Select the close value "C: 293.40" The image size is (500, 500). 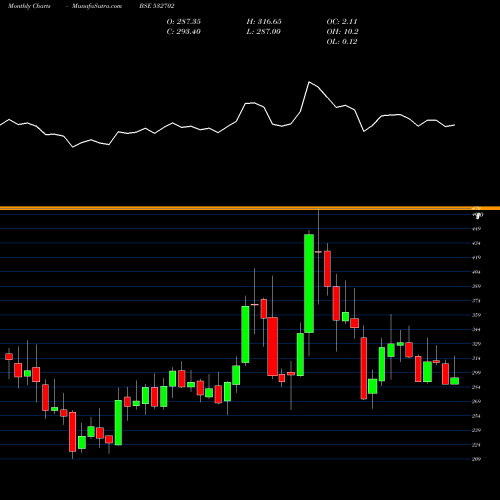(184, 32)
